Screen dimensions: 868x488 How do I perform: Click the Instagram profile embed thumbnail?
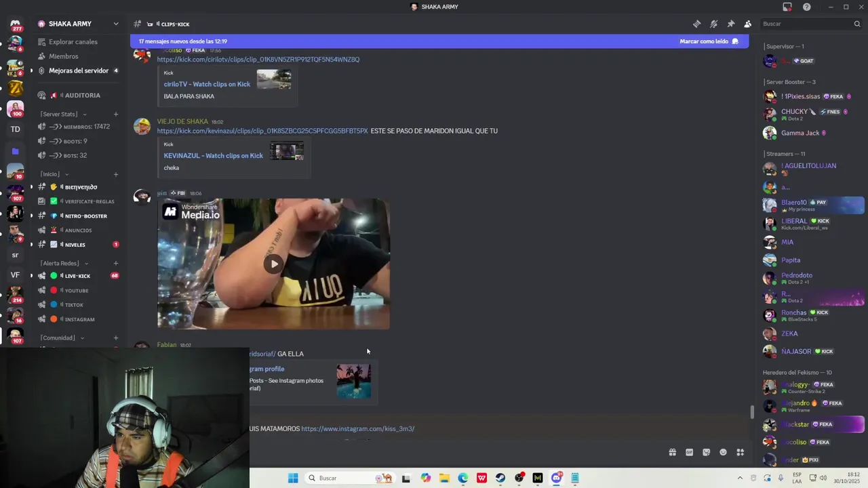coord(354,381)
